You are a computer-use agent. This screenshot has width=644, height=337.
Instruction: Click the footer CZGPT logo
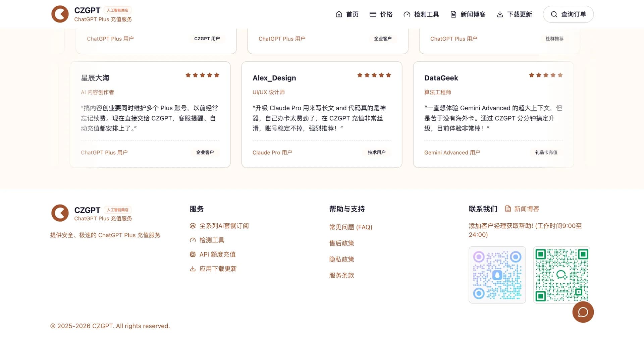click(60, 213)
